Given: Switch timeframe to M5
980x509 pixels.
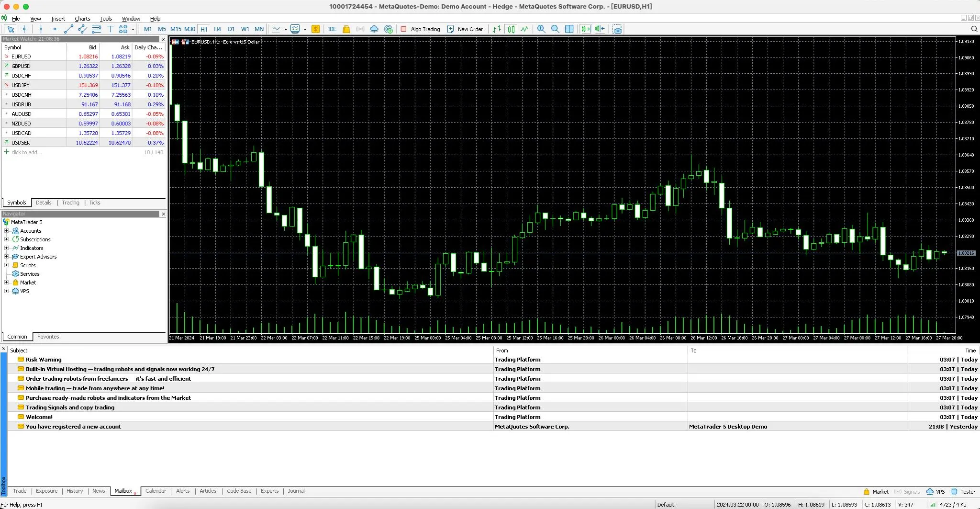Looking at the screenshot, I should click(162, 29).
